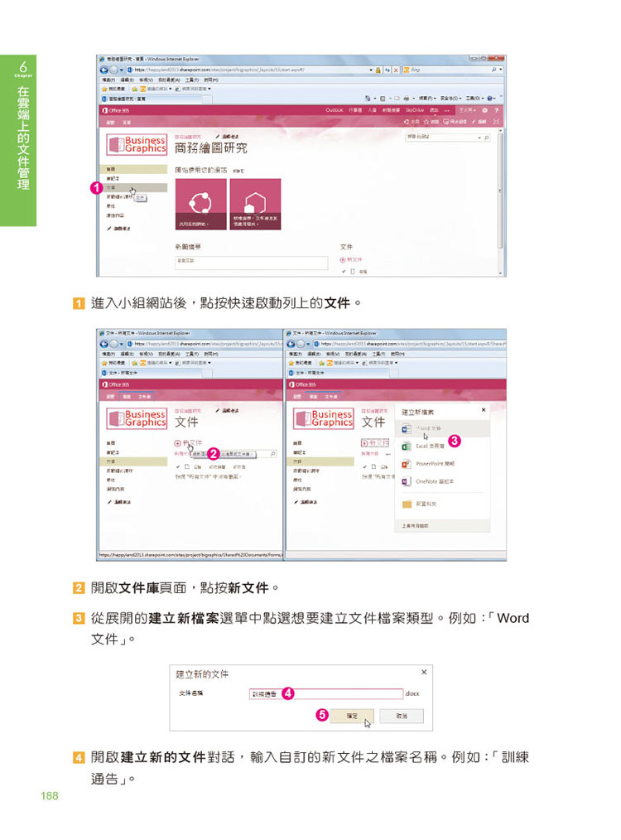Viewport: 621px width, 840px height.
Task: Open Outlook from the Office 365 bar
Action: pyautogui.click(x=334, y=109)
